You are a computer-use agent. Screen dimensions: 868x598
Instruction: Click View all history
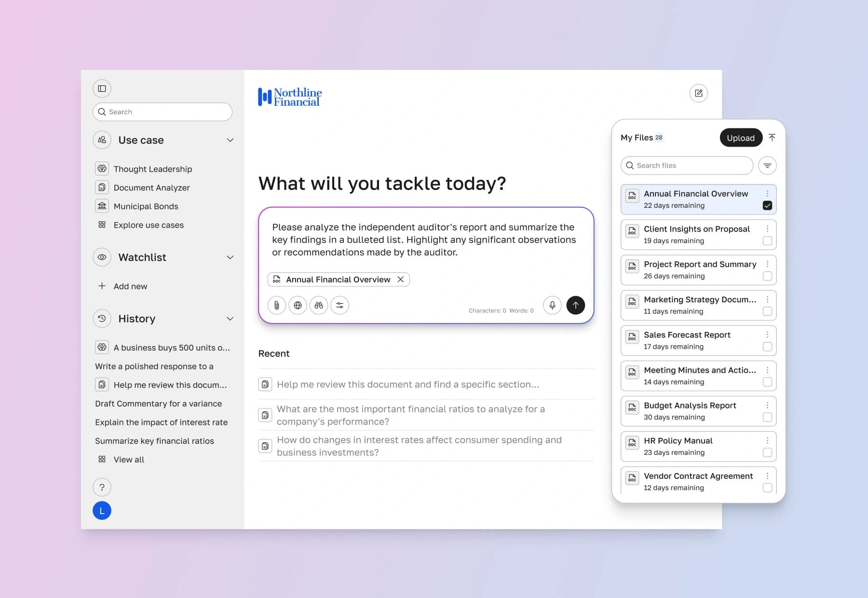[x=121, y=460]
